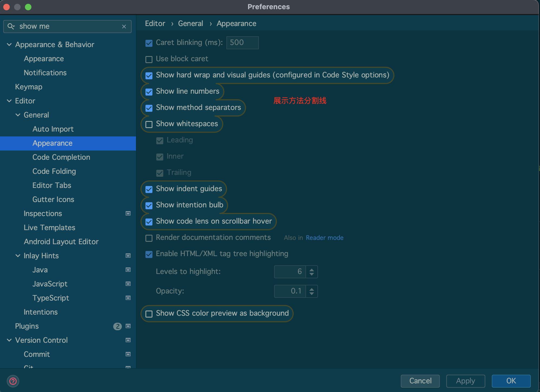The width and height of the screenshot is (540, 392).
Task: Enable Render documentation comments
Action: [149, 238]
